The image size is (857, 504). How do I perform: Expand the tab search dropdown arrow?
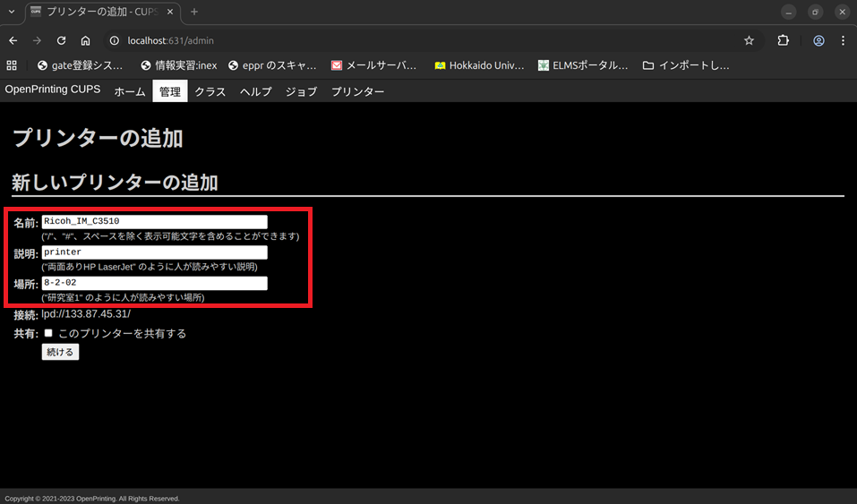click(x=11, y=12)
